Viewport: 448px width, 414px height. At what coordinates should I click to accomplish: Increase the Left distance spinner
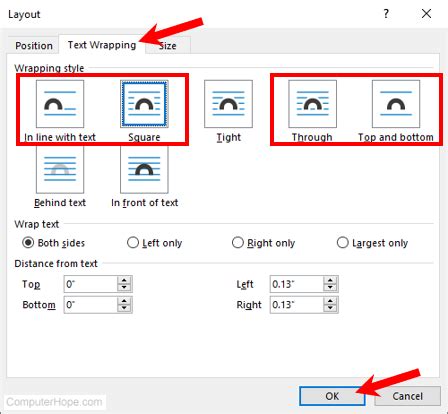point(330,280)
